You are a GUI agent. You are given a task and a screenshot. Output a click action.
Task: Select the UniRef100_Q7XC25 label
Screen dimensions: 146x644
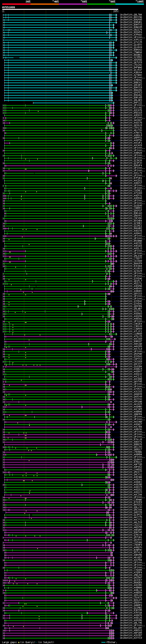coord(131,42)
